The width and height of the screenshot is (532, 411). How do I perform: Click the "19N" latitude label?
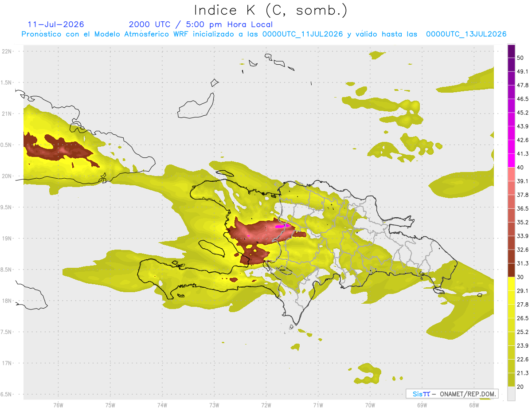pos(7,239)
